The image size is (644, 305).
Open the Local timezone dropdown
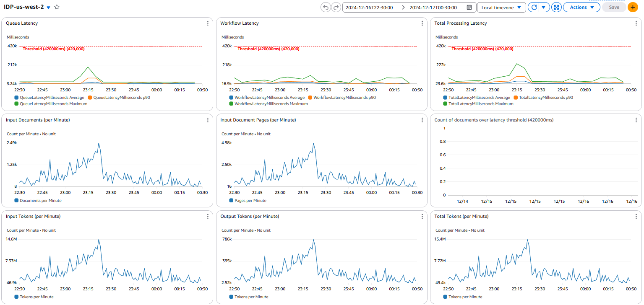click(x=501, y=7)
